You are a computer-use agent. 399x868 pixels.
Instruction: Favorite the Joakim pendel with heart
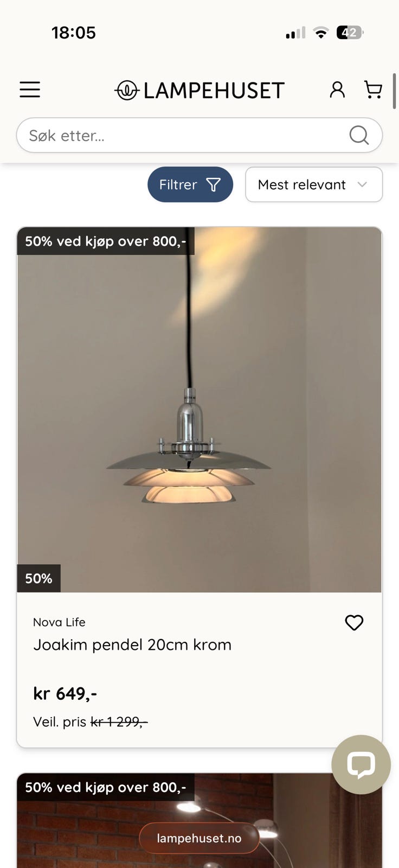tap(354, 623)
